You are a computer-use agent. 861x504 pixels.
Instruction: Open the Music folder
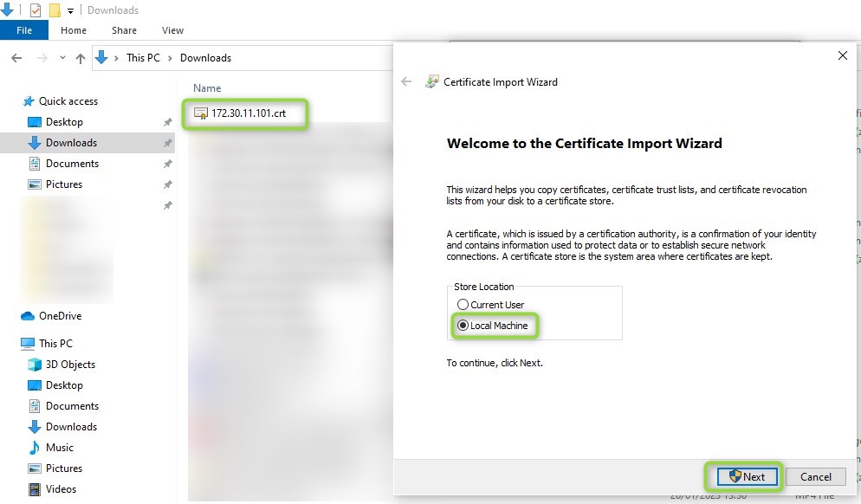coord(59,448)
